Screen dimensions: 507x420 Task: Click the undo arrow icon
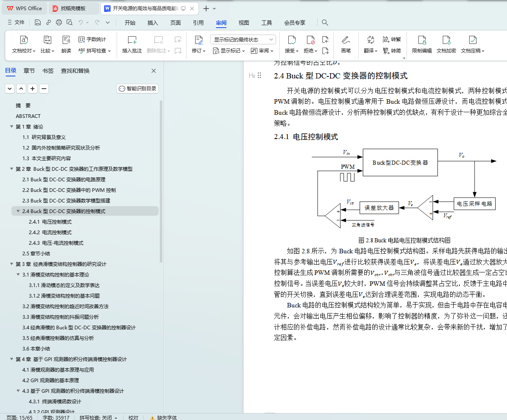pyautogui.click(x=81, y=22)
